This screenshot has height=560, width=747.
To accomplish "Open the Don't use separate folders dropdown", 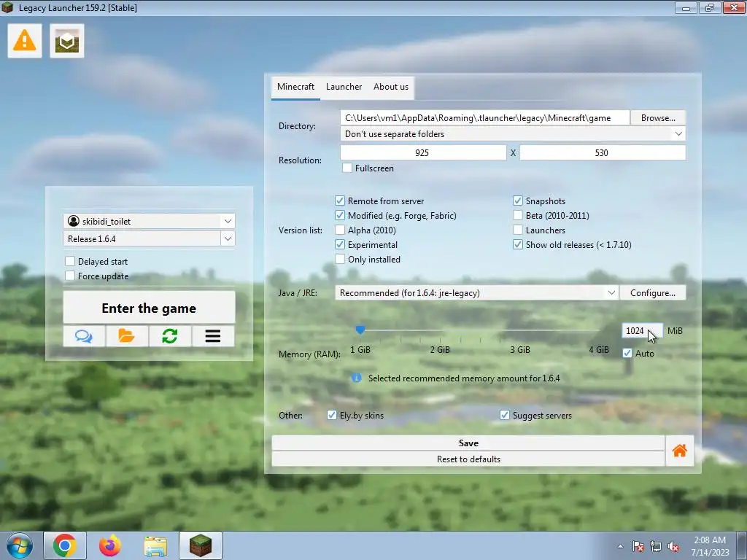I will pyautogui.click(x=513, y=134).
